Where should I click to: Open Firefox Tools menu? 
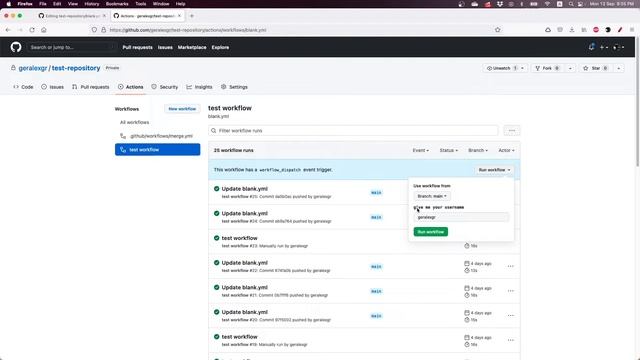click(x=141, y=4)
